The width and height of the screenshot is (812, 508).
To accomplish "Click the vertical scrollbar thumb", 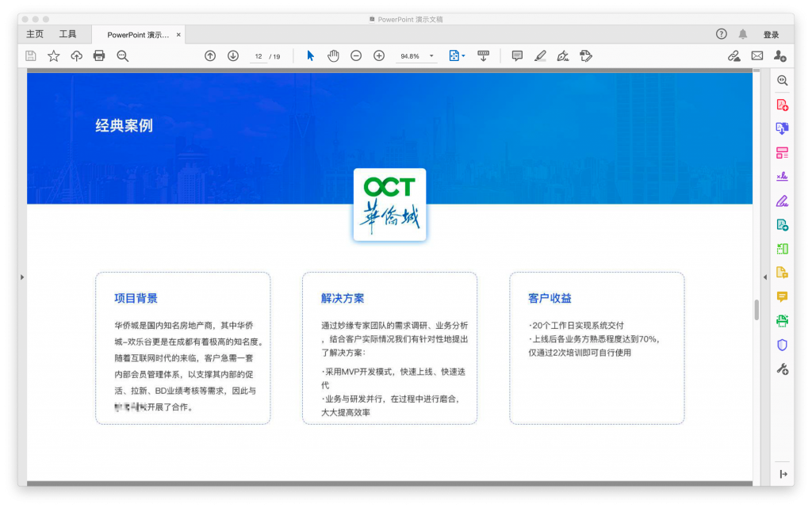I will tap(756, 310).
